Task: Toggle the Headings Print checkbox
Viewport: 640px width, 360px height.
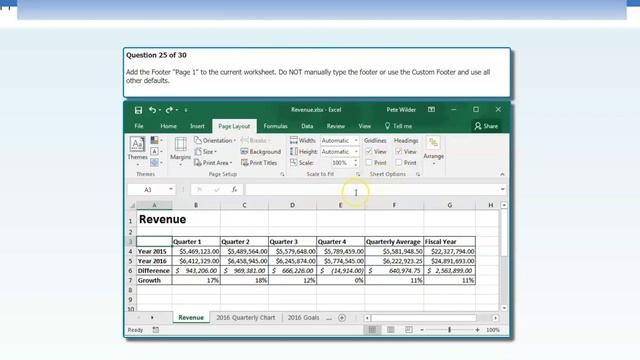Action: tap(399, 162)
